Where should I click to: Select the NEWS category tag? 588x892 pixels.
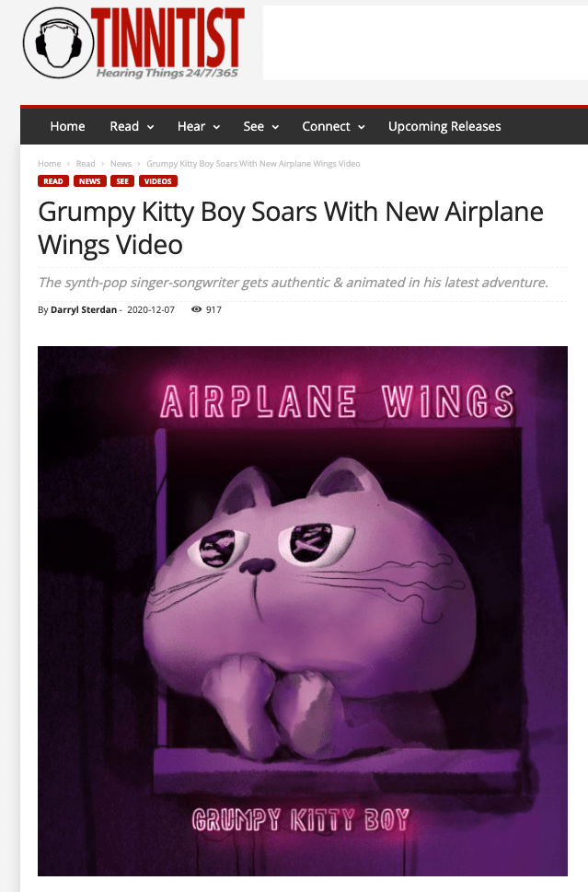point(90,181)
